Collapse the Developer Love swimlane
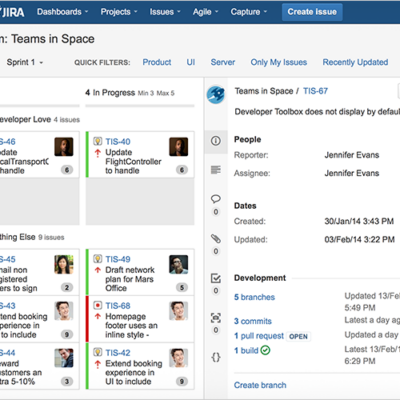Screen dimensions: 400x400 pyautogui.click(x=25, y=119)
